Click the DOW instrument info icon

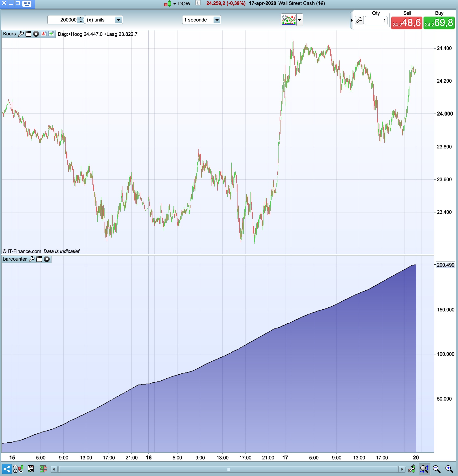click(198, 3)
